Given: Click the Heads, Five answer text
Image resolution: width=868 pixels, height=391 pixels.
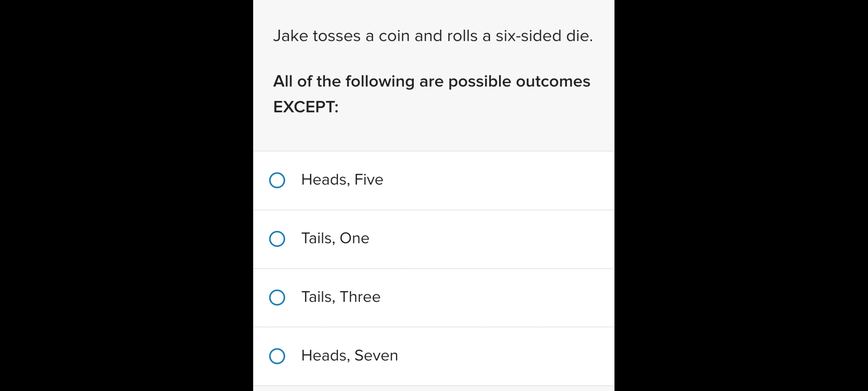Looking at the screenshot, I should [x=341, y=179].
